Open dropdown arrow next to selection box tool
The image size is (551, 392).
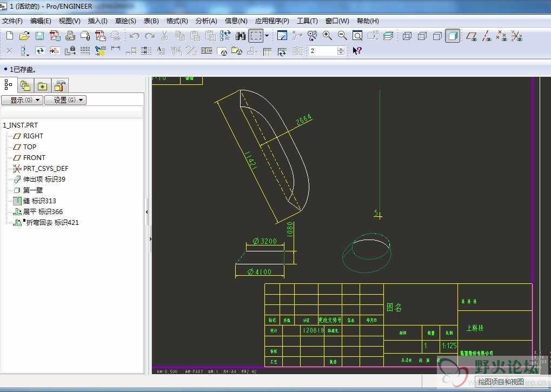[267, 36]
